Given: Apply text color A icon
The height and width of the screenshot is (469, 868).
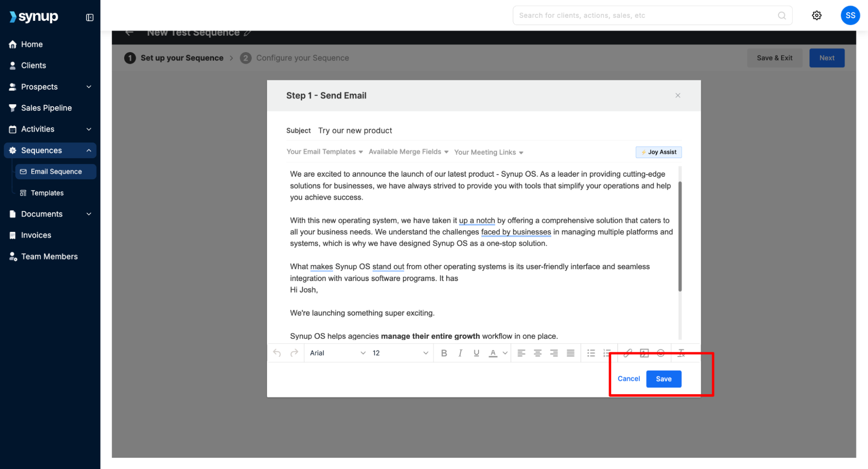Looking at the screenshot, I should (x=493, y=353).
